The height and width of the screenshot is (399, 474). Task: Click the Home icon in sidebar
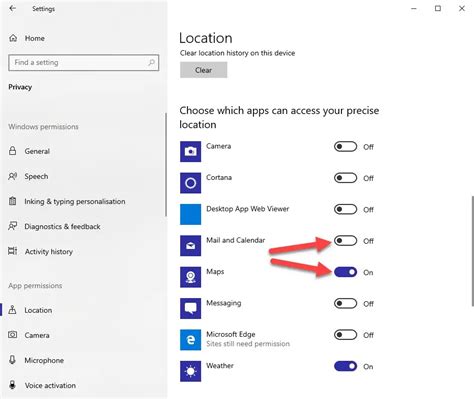13,38
